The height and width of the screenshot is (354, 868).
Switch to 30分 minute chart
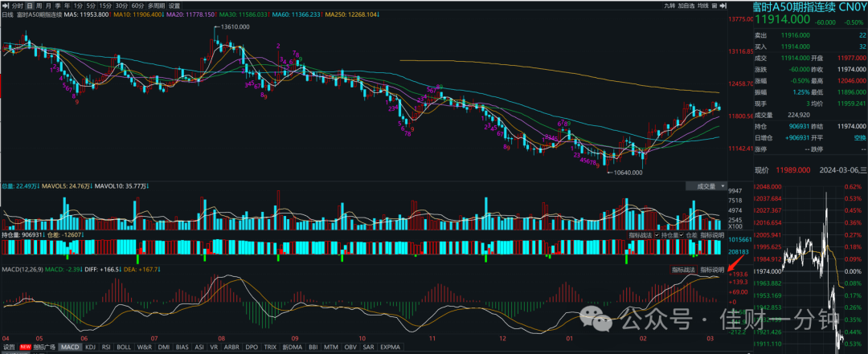pos(122,6)
